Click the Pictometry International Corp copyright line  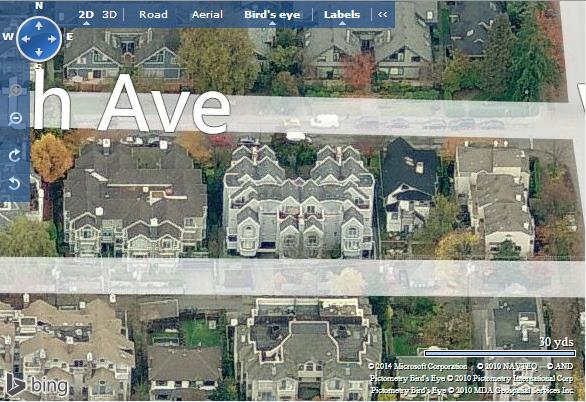point(471,378)
